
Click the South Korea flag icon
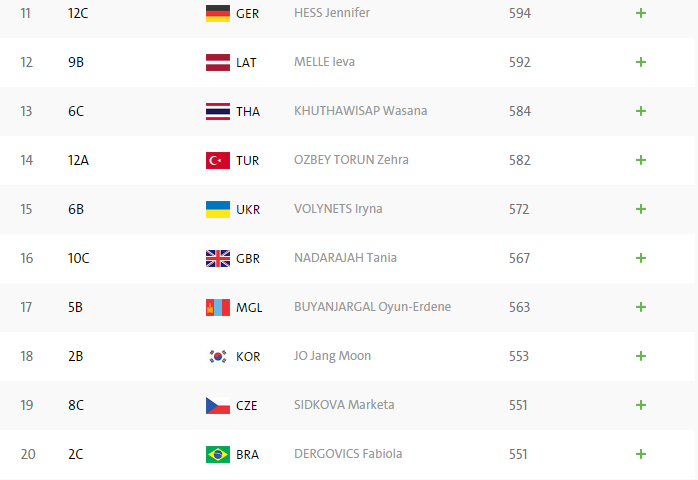pyautogui.click(x=218, y=356)
